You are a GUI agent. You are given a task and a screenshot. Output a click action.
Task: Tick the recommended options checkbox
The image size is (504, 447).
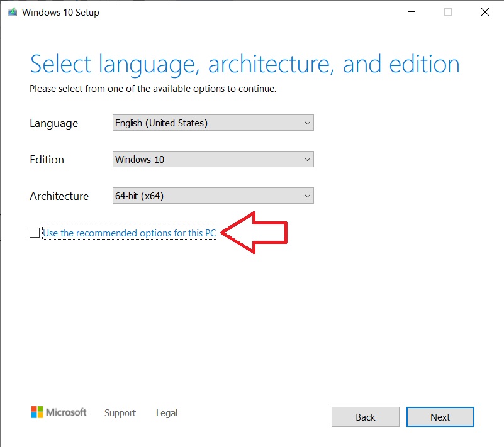click(x=34, y=233)
